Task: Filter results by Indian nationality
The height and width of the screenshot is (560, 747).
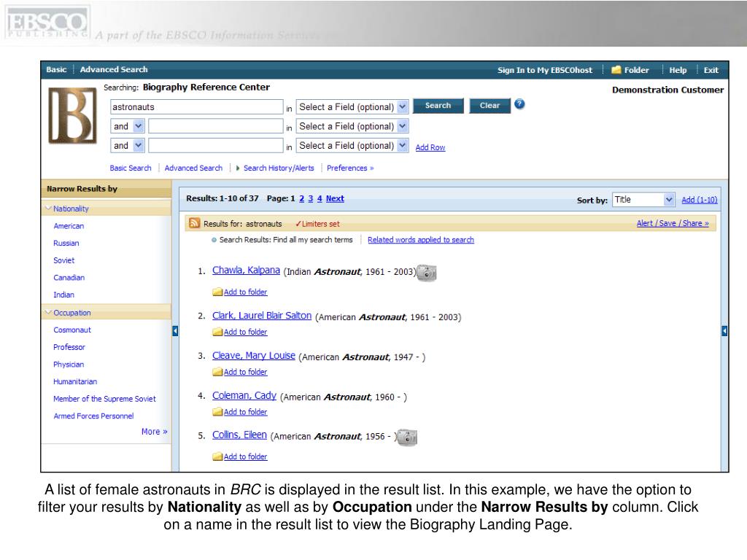Action: [x=64, y=295]
